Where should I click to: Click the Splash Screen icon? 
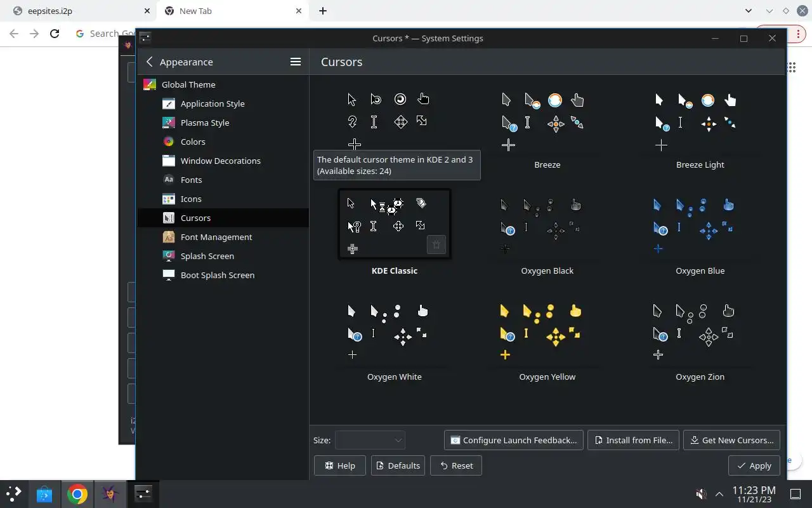pyautogui.click(x=168, y=256)
